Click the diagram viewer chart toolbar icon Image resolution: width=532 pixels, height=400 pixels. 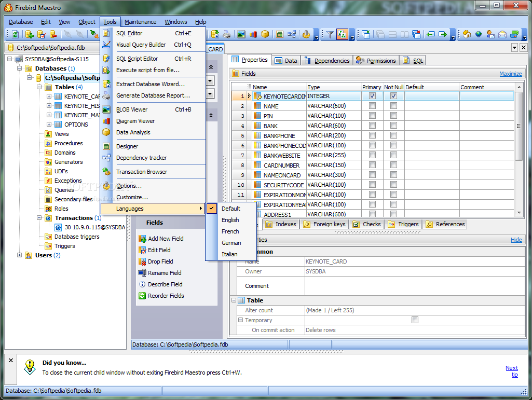(253, 34)
